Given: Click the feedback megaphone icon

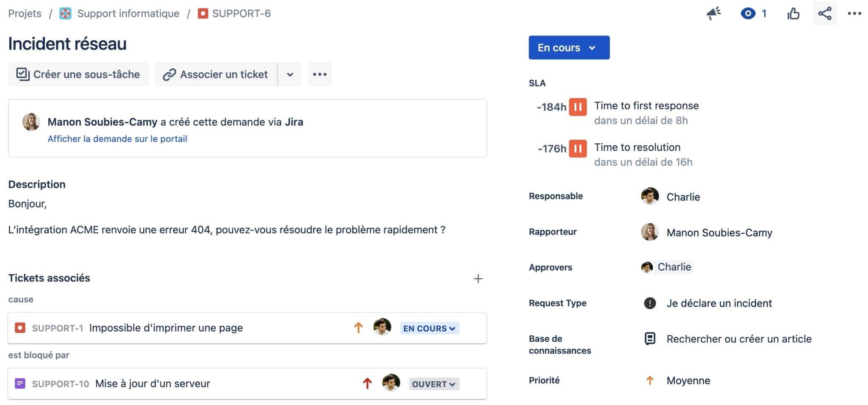Looking at the screenshot, I should coord(714,14).
